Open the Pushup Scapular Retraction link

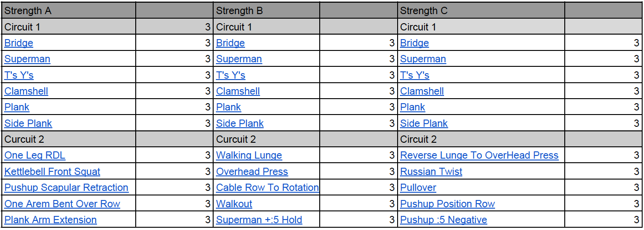tap(66, 187)
